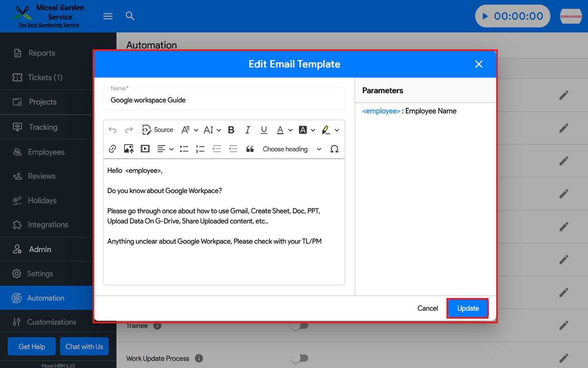Open the Choose heading dropdown
588x368 pixels.
point(292,149)
